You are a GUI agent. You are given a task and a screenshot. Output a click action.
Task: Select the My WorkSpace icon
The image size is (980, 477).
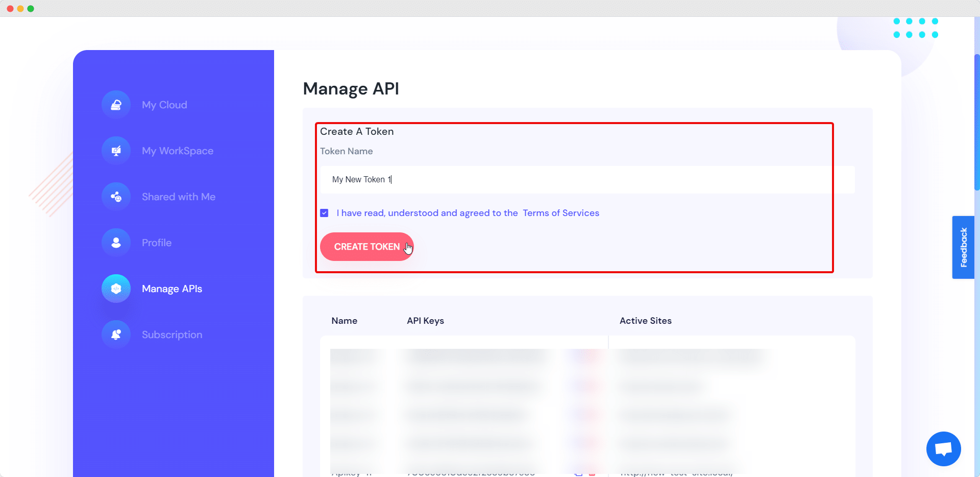116,151
